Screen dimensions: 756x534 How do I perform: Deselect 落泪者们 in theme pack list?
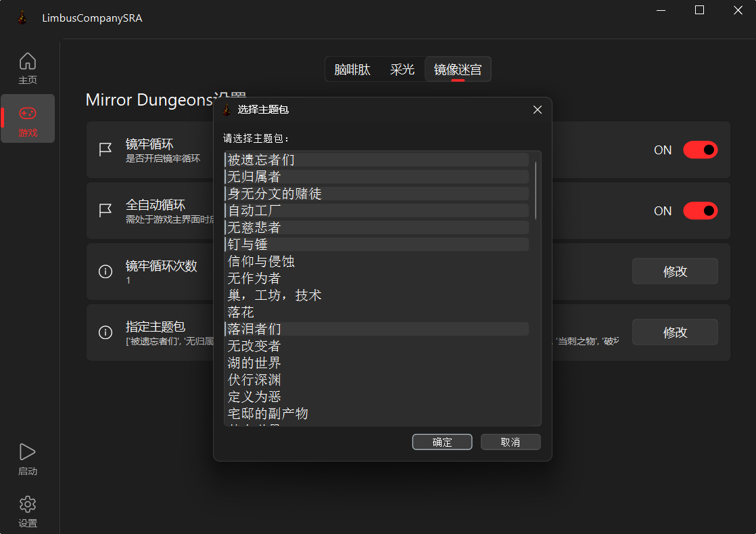coord(254,329)
